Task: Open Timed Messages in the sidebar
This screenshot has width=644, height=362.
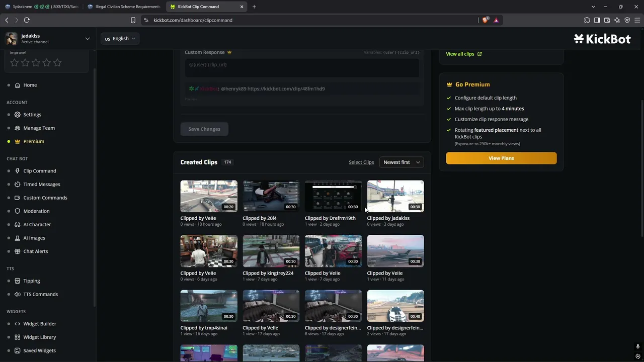Action: pos(41,185)
